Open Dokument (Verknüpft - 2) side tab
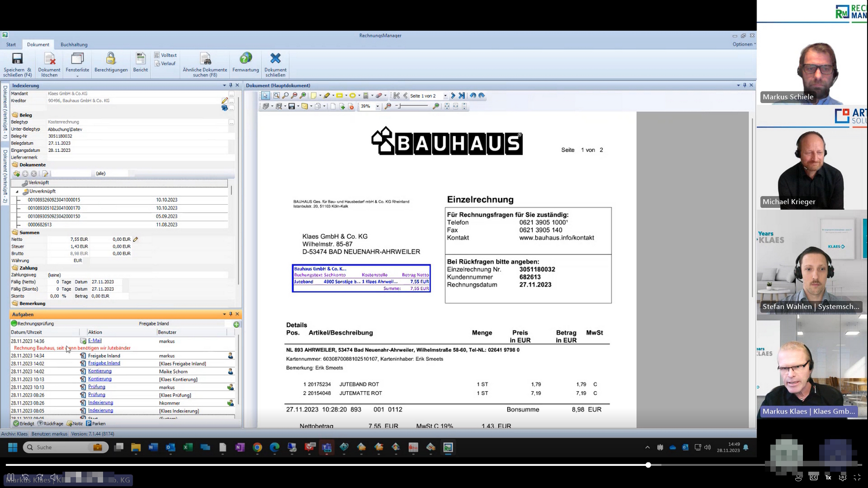The width and height of the screenshot is (868, 488). [5, 176]
